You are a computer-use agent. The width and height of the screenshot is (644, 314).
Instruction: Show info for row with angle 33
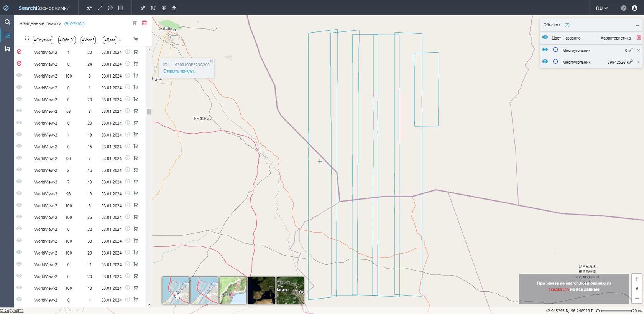tap(128, 241)
